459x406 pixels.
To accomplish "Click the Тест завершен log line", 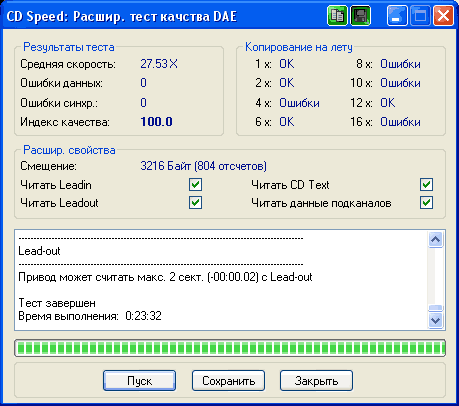I will [57, 303].
